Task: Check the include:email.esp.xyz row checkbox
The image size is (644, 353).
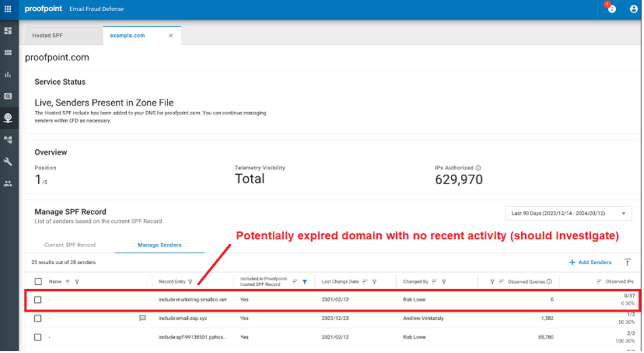Action: tap(38, 318)
